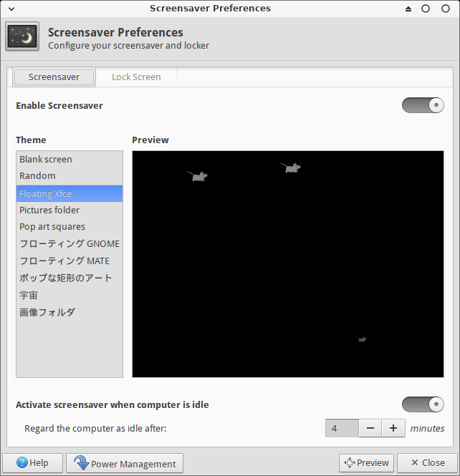Select the Random theme

point(70,176)
